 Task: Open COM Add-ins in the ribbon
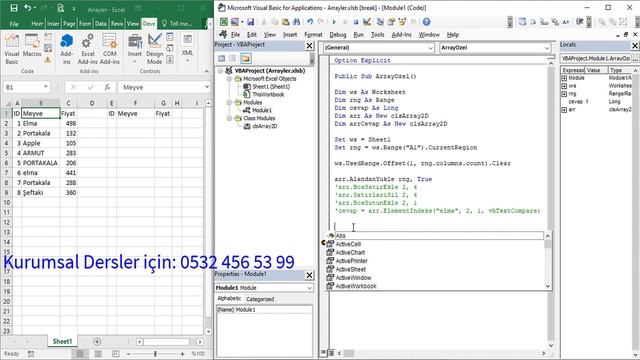(x=109, y=49)
